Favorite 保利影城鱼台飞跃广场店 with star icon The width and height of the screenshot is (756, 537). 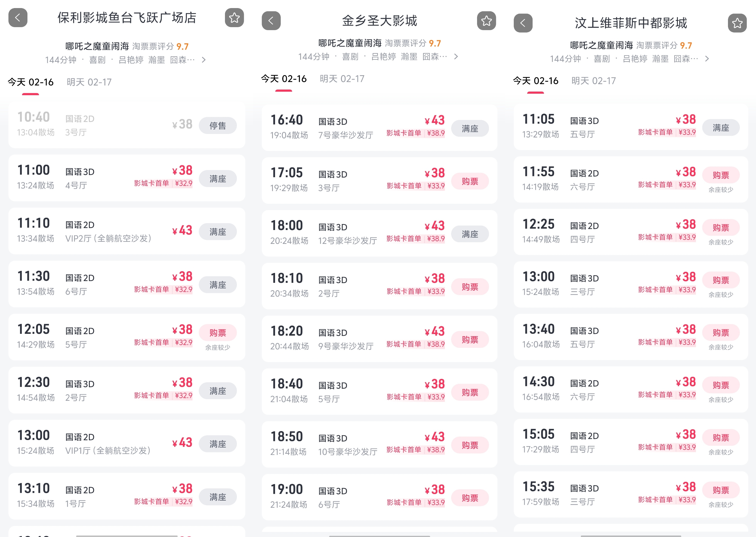tap(234, 18)
